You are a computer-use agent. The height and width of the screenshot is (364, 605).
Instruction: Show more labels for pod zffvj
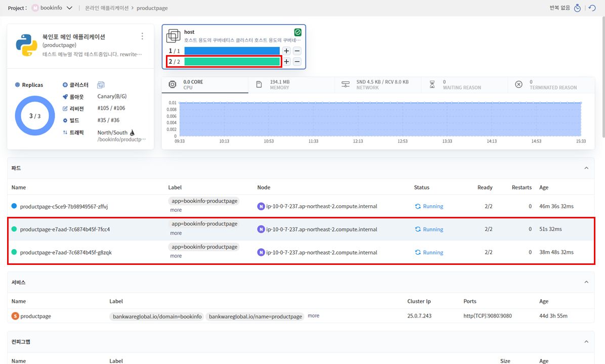coord(176,210)
